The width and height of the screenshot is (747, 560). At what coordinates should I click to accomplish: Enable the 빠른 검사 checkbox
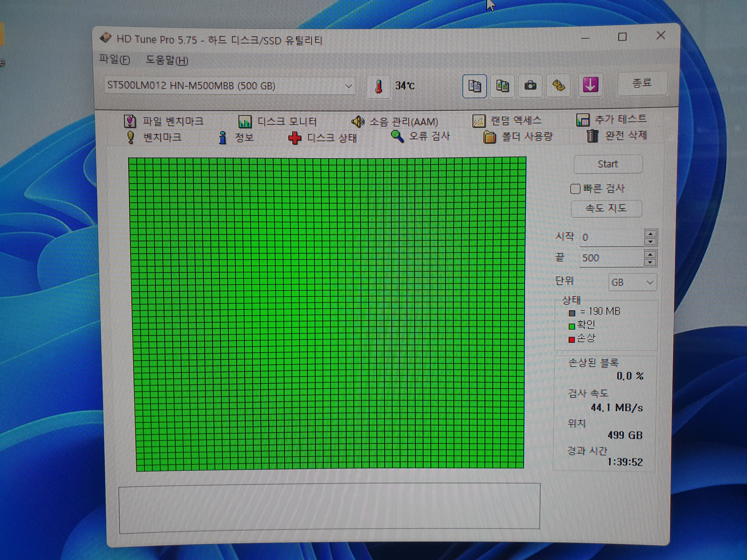[575, 189]
